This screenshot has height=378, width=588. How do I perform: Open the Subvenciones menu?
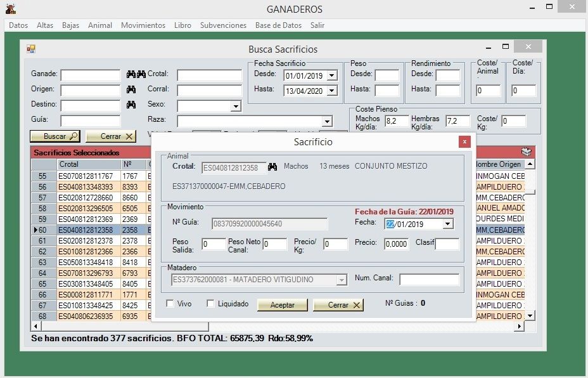tap(223, 25)
